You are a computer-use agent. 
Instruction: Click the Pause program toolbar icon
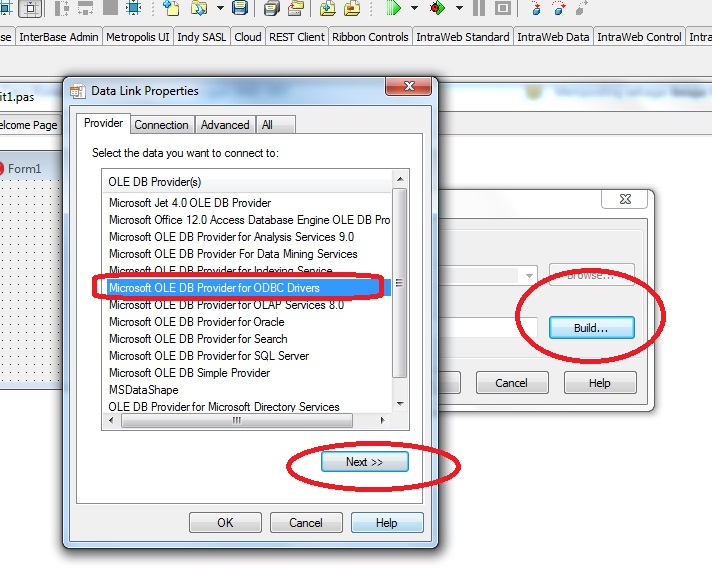click(x=479, y=8)
